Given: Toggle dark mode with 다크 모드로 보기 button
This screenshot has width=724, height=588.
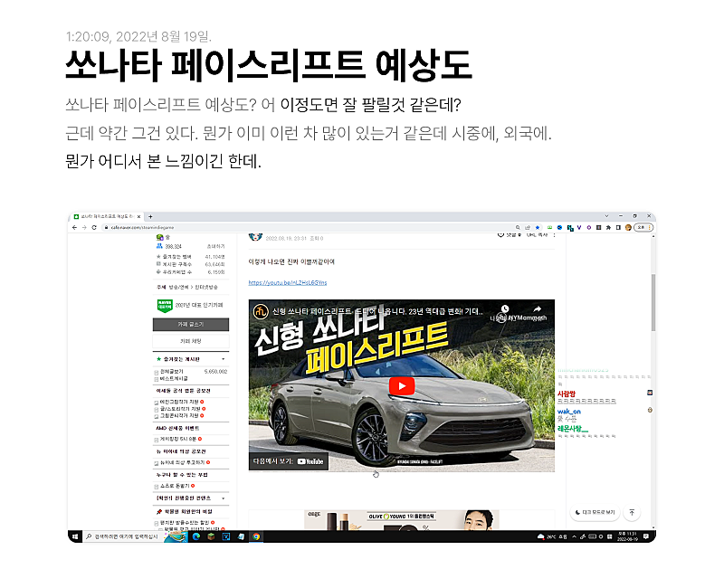Looking at the screenshot, I should [x=595, y=512].
